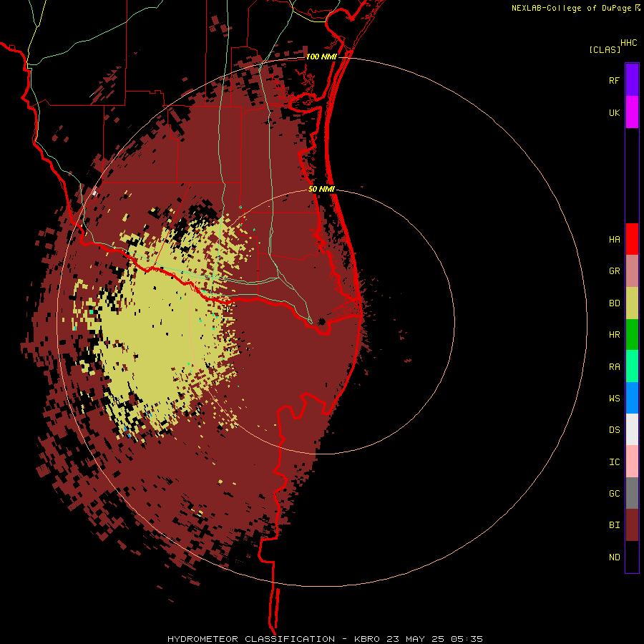Viewport: 644px width, 644px height.
Task: Click the 05:35 timestamp
Action: tap(468, 639)
